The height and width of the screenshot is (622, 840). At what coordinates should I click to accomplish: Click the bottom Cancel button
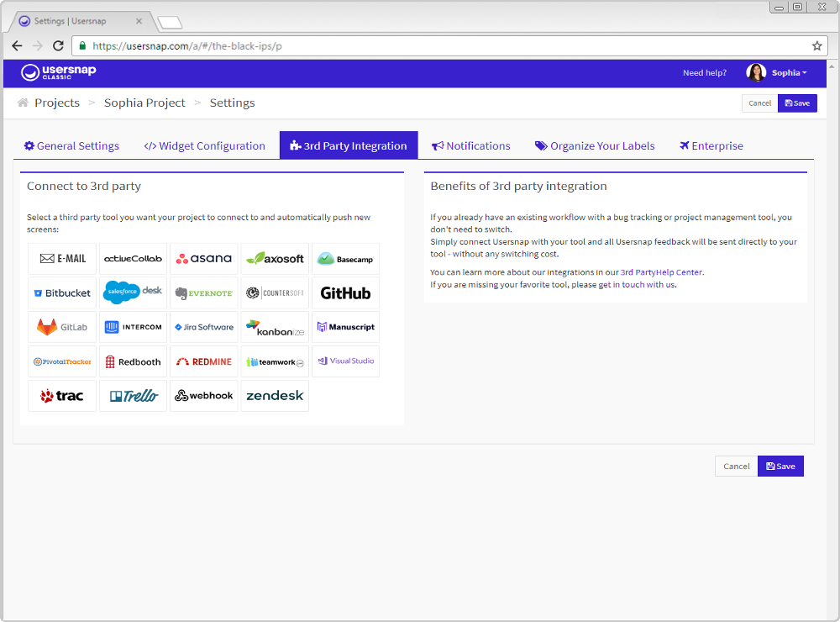coord(736,466)
